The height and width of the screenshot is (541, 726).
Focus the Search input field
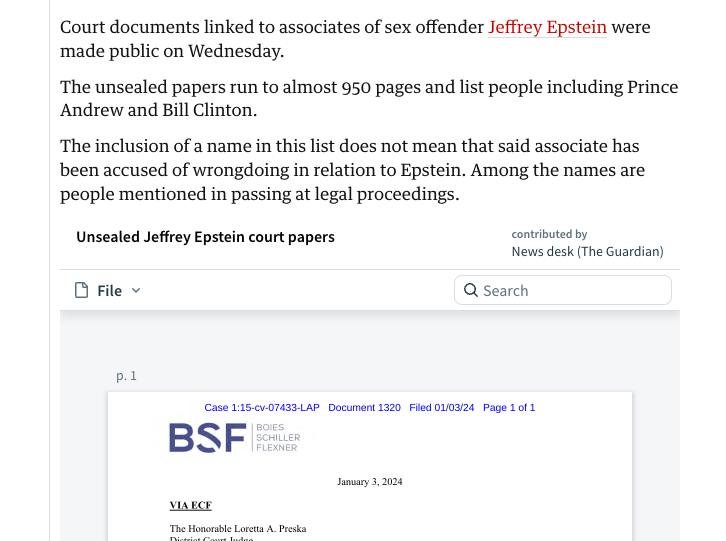tap(563, 290)
